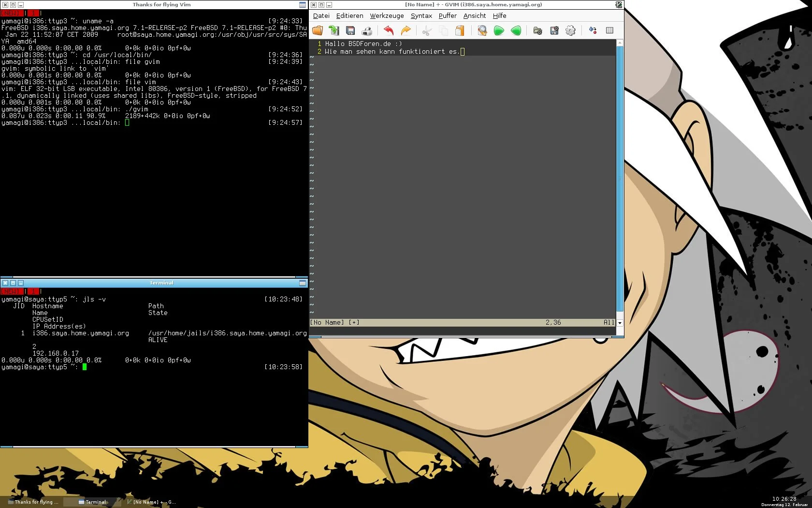
Task: Click the Terminal window title text
Action: click(161, 283)
